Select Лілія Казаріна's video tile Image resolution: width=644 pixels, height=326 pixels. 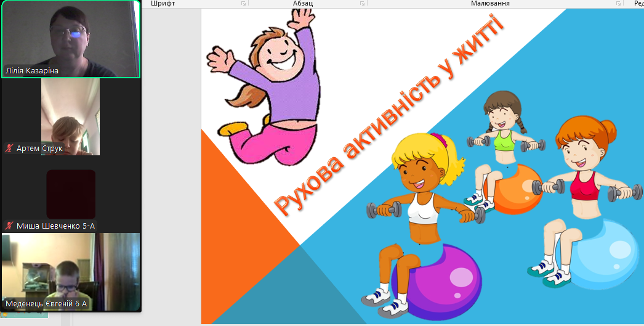click(71, 39)
